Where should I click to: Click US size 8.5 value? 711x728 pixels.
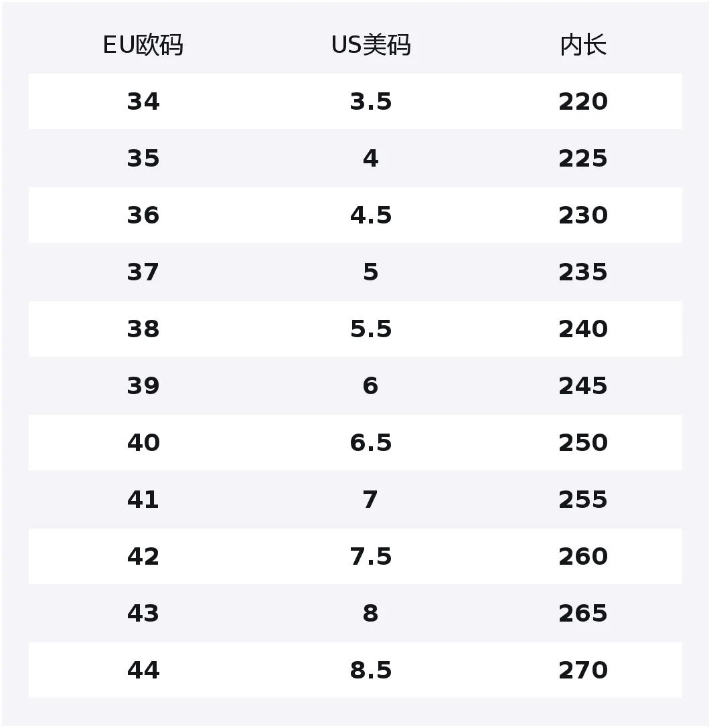pyautogui.click(x=371, y=670)
